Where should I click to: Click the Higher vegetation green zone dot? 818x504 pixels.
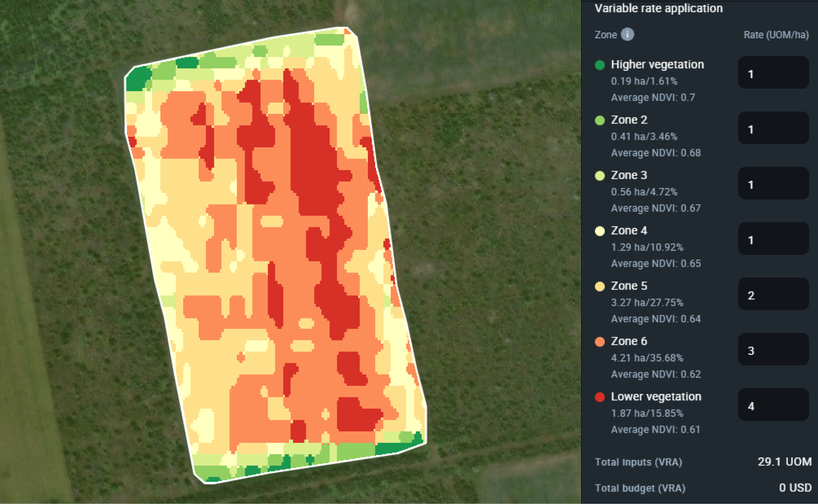click(x=600, y=64)
